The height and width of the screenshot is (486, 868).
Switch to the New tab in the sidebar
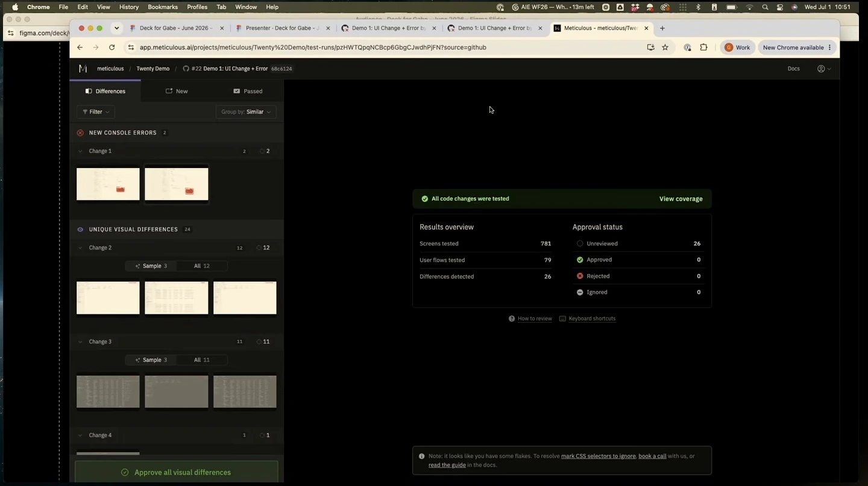coord(177,91)
